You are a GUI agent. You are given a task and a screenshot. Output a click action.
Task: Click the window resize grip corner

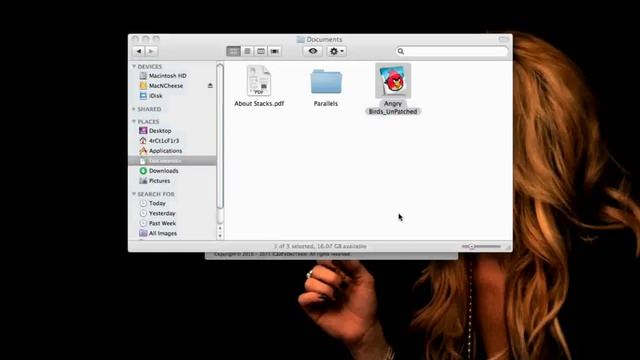pos(508,247)
